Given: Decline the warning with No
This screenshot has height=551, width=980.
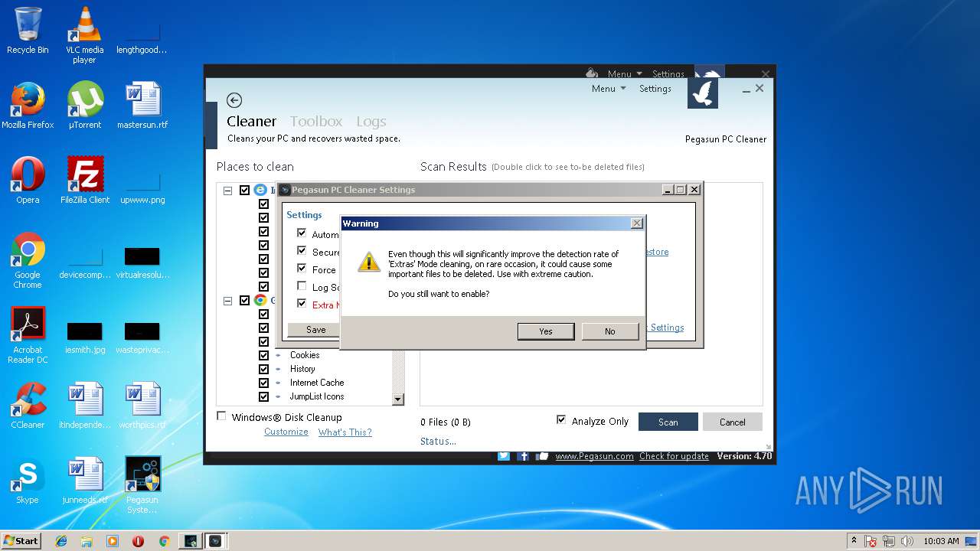Looking at the screenshot, I should (610, 331).
